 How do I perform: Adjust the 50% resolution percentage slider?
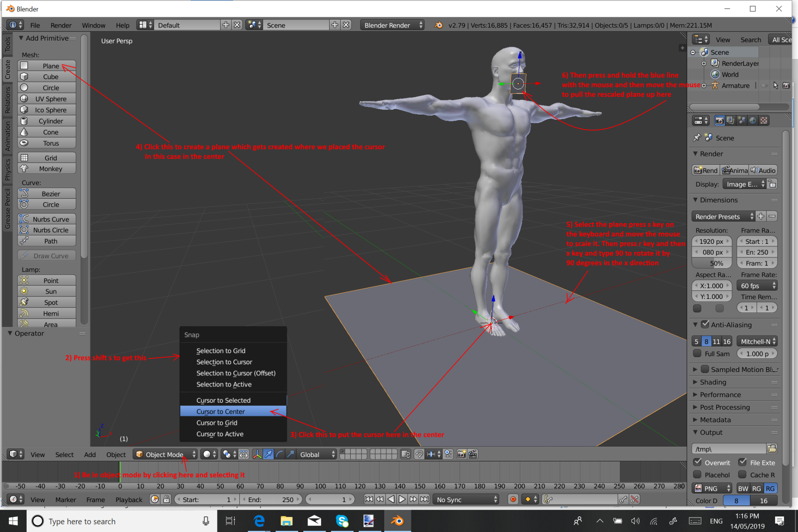[x=712, y=263]
